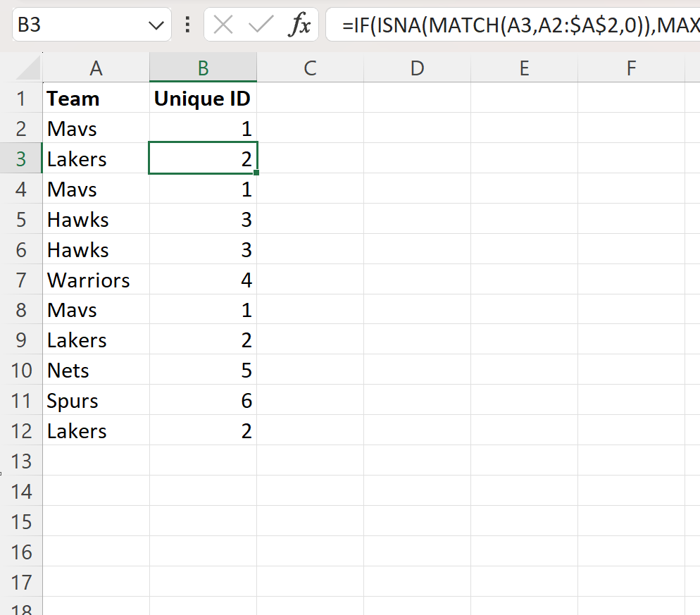
Task: Click the Unique ID header cell
Action: [x=203, y=99]
